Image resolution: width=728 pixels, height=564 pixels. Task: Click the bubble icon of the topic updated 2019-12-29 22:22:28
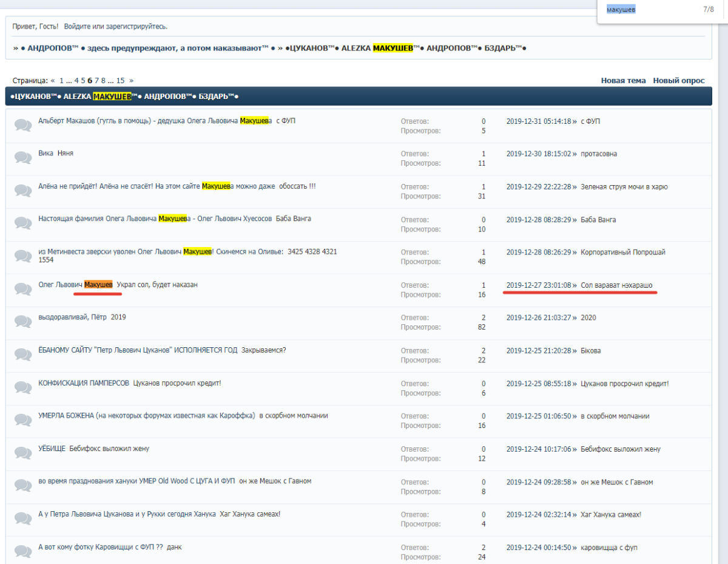23,191
